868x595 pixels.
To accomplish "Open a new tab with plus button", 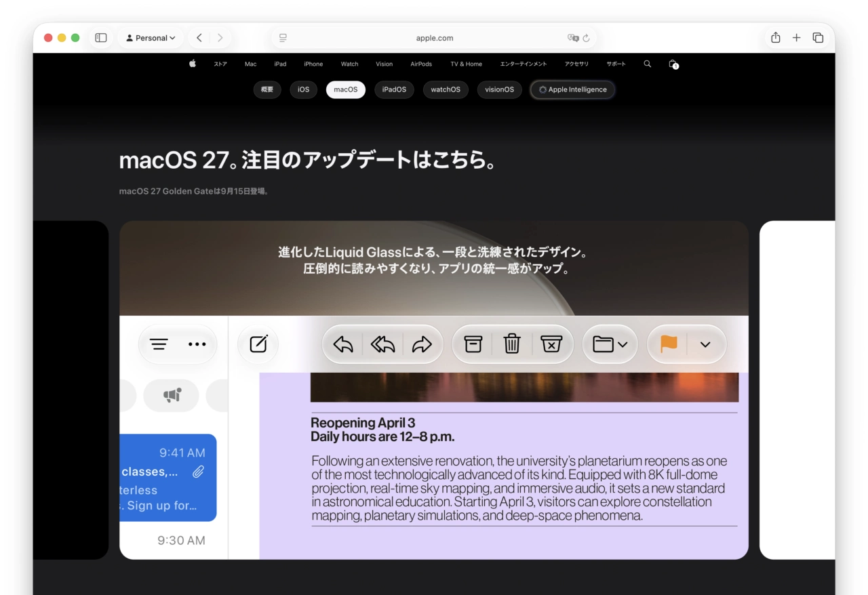I will [797, 38].
